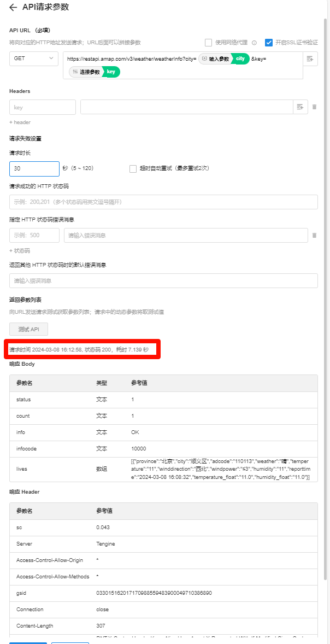Image resolution: width=330 pixels, height=644 pixels.
Task: Select the green city input-parameter chip
Action: [240, 58]
